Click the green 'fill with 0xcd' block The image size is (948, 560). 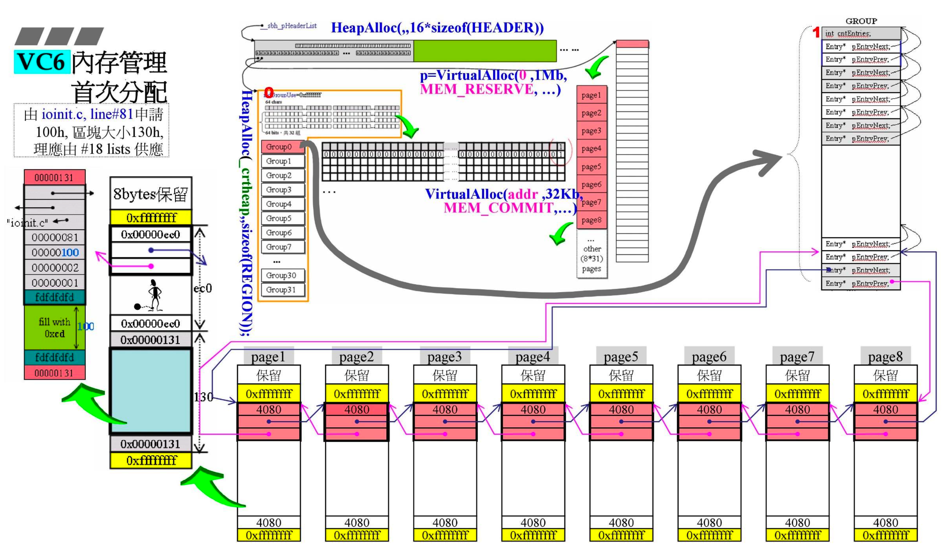54,327
